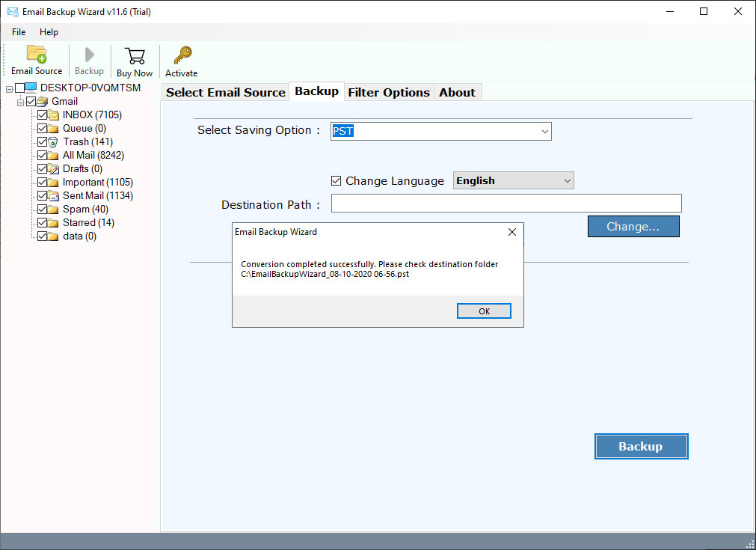Switch to Select Email Source tab

pyautogui.click(x=226, y=92)
